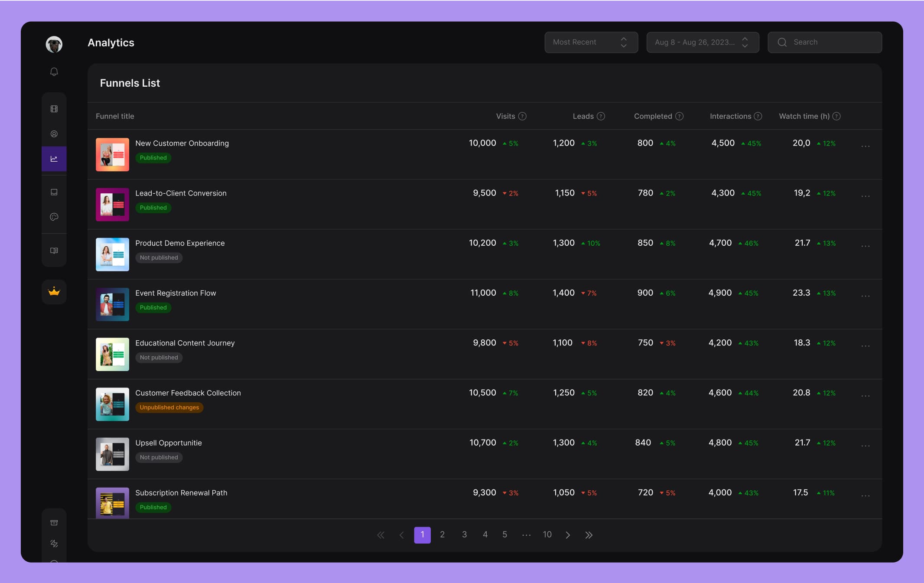
Task: Open the inbox tray icon in sidebar
Action: [54, 192]
